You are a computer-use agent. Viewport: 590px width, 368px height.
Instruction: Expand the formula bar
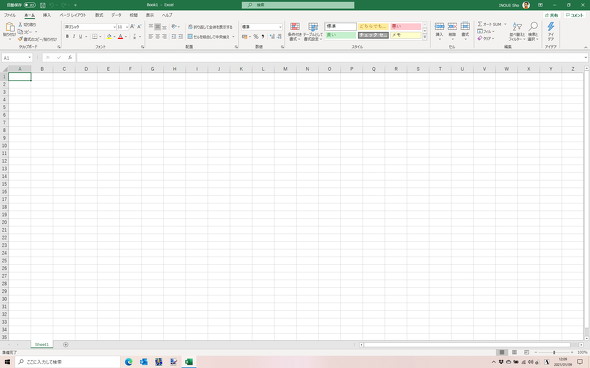(586, 58)
